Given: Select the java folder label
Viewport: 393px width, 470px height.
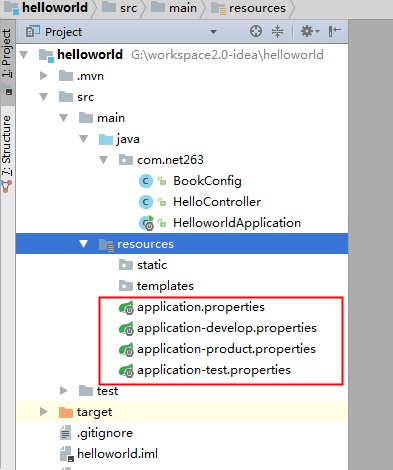Looking at the screenshot, I should point(128,139).
